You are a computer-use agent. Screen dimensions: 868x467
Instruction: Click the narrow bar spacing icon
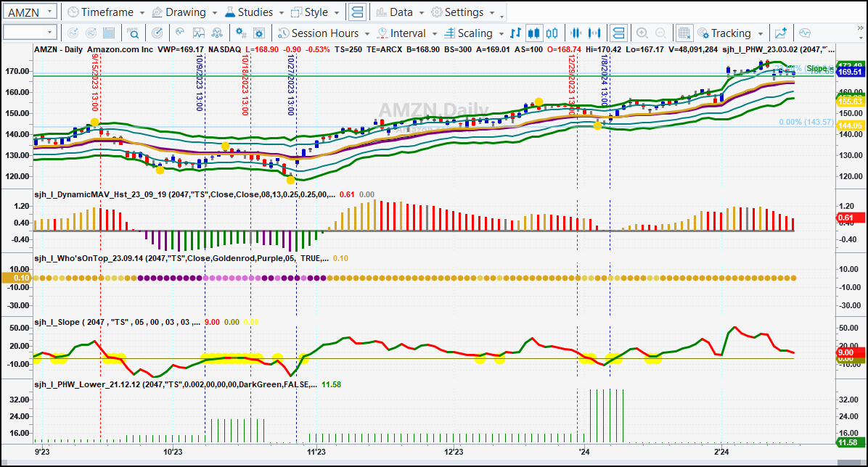point(576,33)
